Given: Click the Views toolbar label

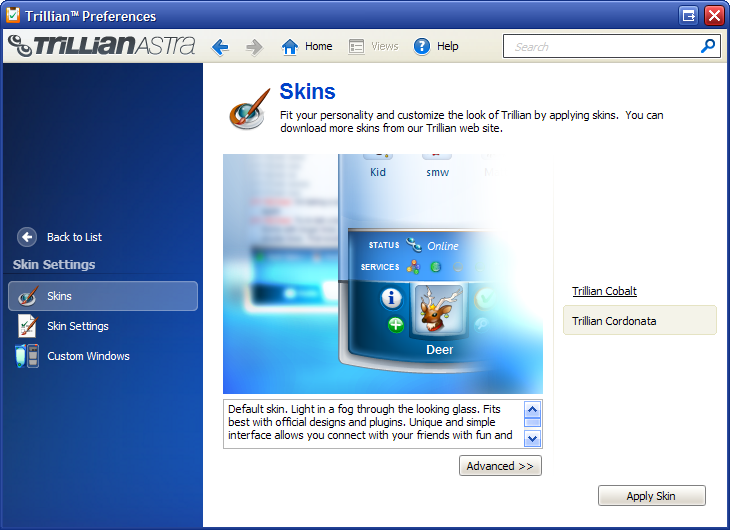Looking at the screenshot, I should tap(385, 47).
